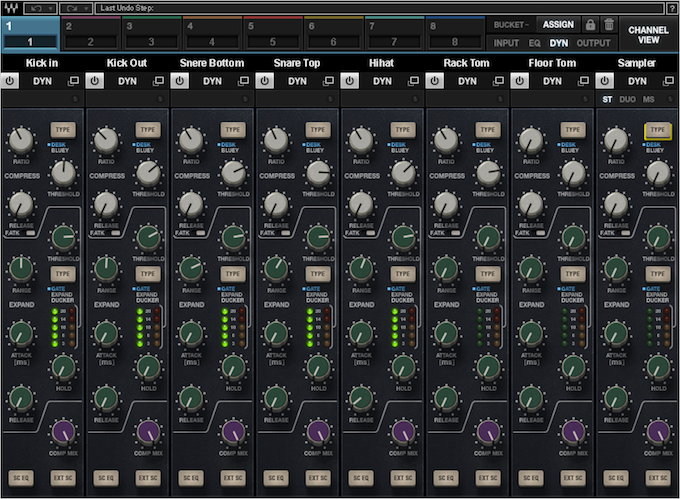Toggle Snare Bottom dynamics power button

pos(180,81)
